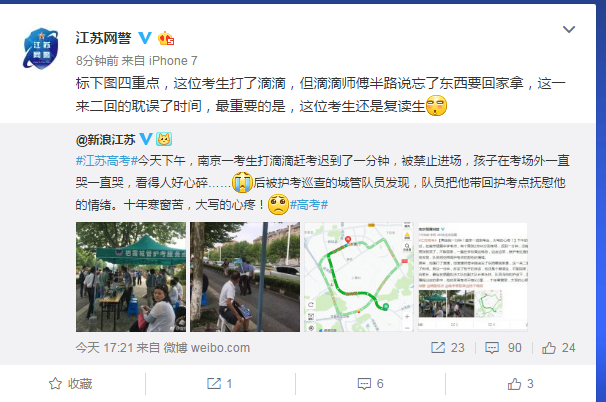Image resolution: width=606 pixels, height=402 pixels.
Task: Click the cat badge icon next to 新浪江苏
Action: 164,139
